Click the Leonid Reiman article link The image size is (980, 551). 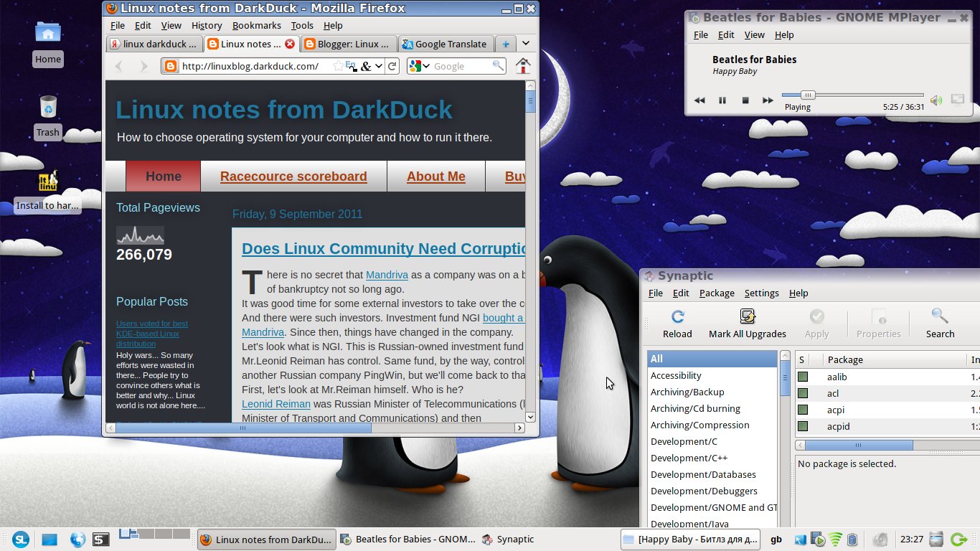point(275,404)
